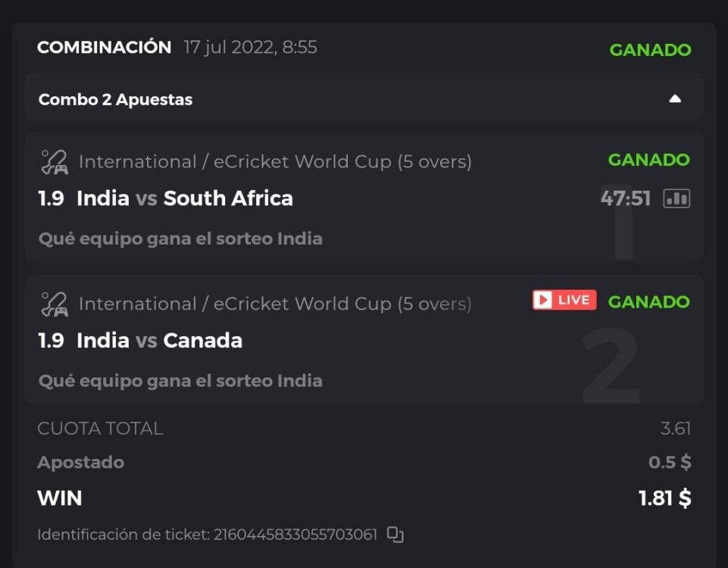Open India vs South Africa match
Image resolution: width=728 pixels, height=568 pixels.
(184, 198)
